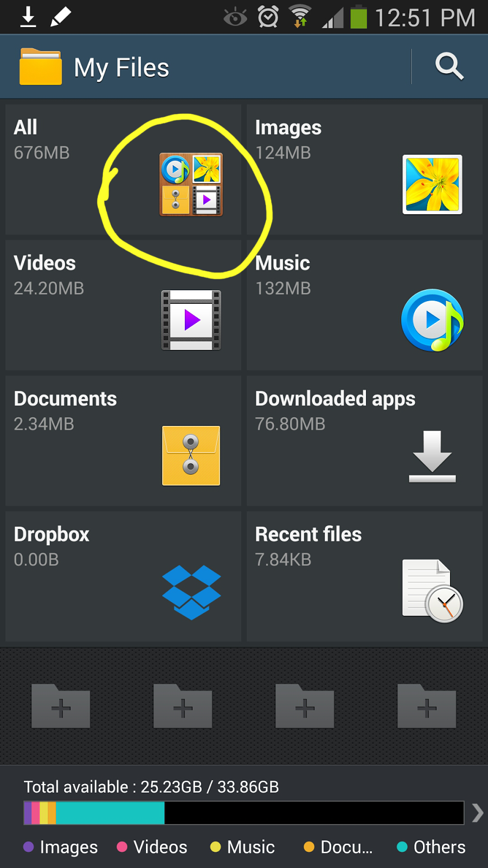The height and width of the screenshot is (868, 488).
Task: Expand storage details with right chevron
Action: 477,813
